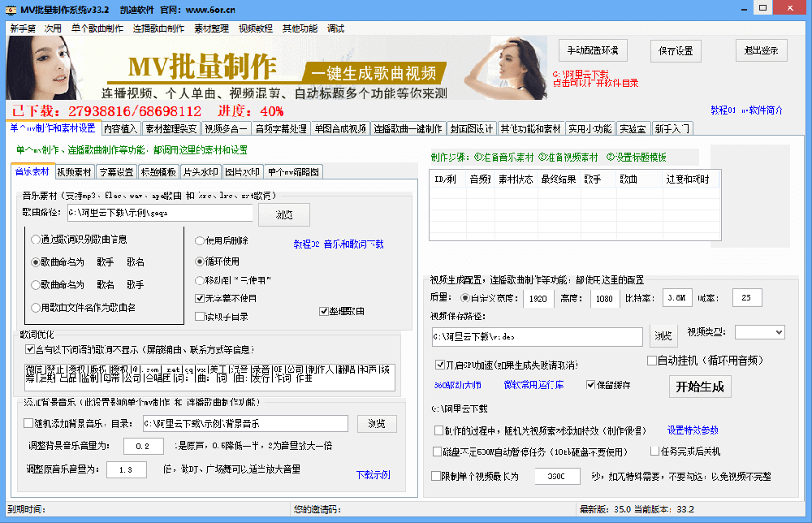The width and height of the screenshot is (812, 523).
Task: Click the 退出登录 button
Action: click(x=762, y=50)
